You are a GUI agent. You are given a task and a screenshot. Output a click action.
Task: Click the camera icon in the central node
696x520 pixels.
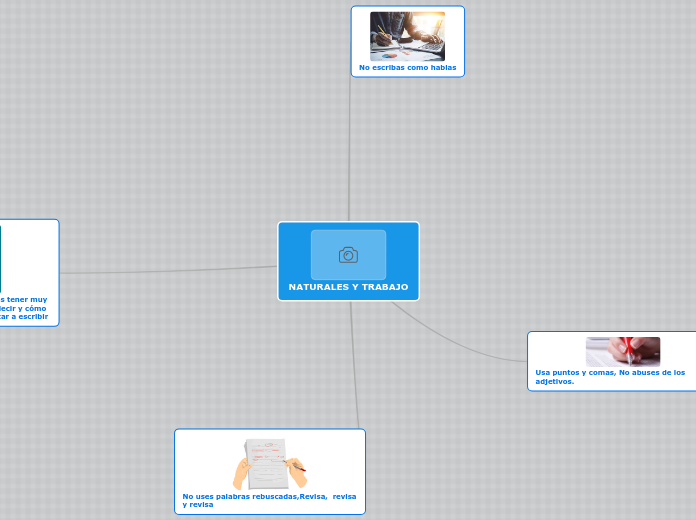(348, 255)
